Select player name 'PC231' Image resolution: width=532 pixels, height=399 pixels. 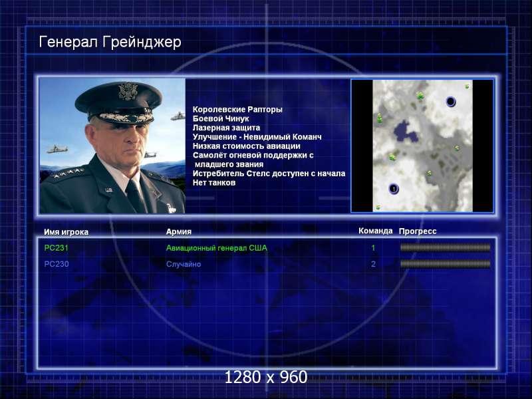57,248
